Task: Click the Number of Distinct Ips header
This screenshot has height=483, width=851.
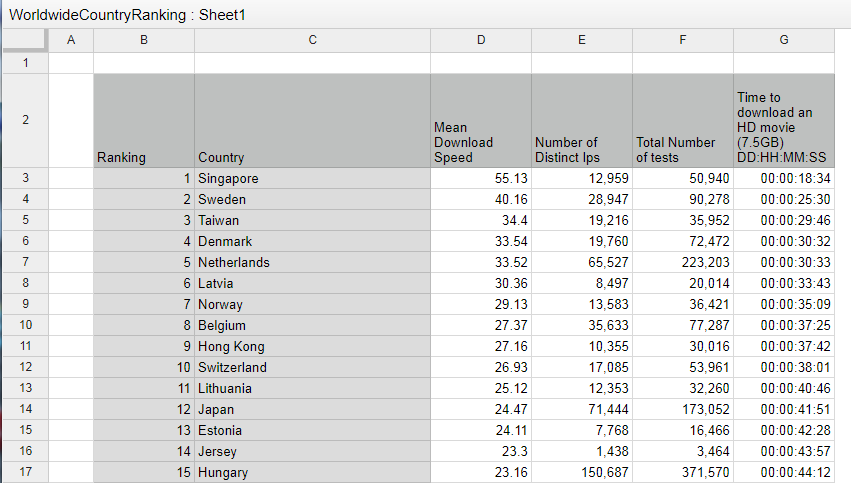Action: [x=582, y=120]
